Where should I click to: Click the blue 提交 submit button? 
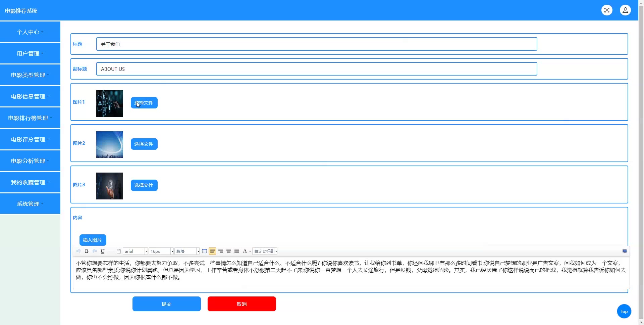coord(166,304)
